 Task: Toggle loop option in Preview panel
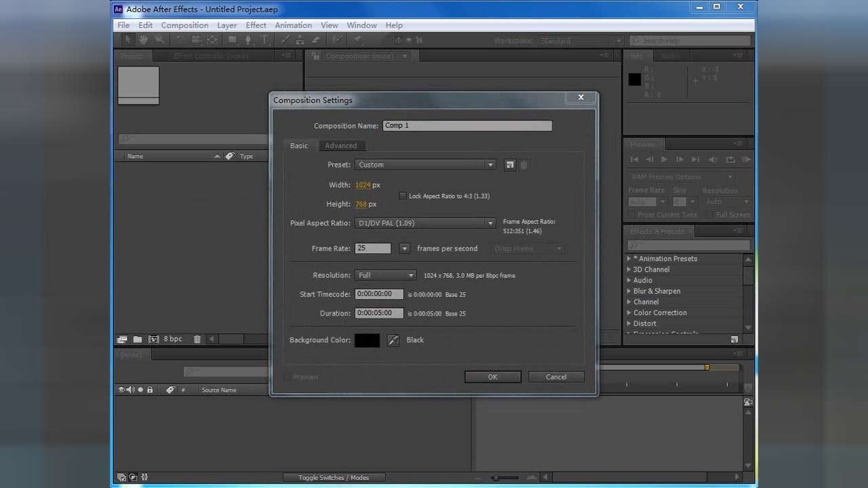730,159
